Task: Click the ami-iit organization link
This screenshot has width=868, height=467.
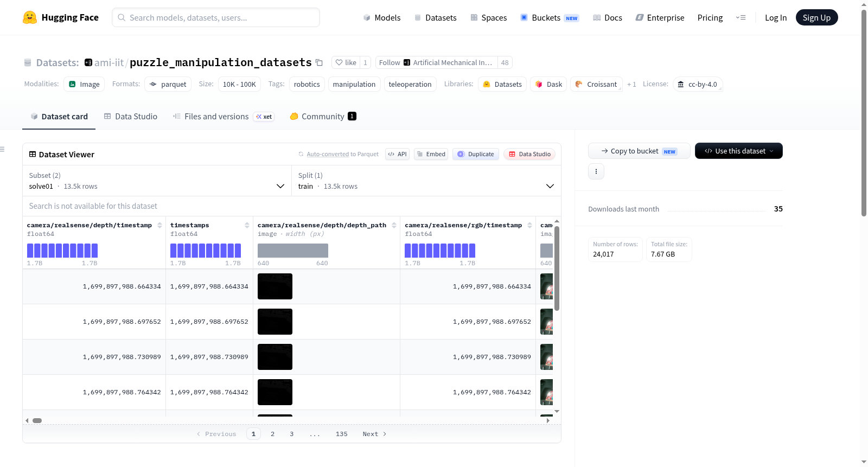Action: click(109, 62)
